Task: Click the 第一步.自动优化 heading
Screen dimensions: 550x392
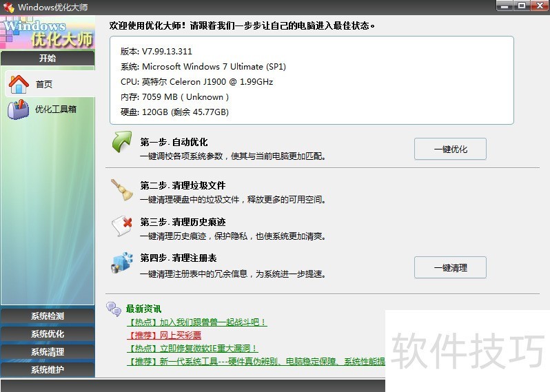Action: [174, 142]
